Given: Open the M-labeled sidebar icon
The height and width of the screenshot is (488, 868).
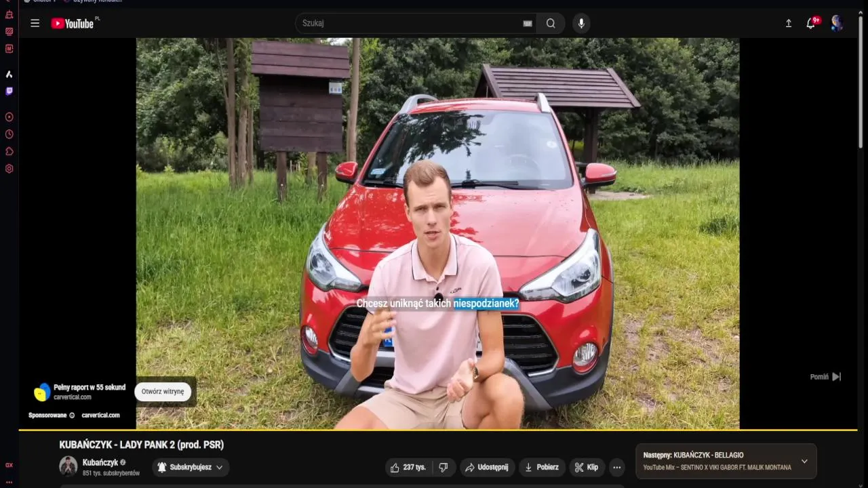Looking at the screenshot, I should pos(9,48).
